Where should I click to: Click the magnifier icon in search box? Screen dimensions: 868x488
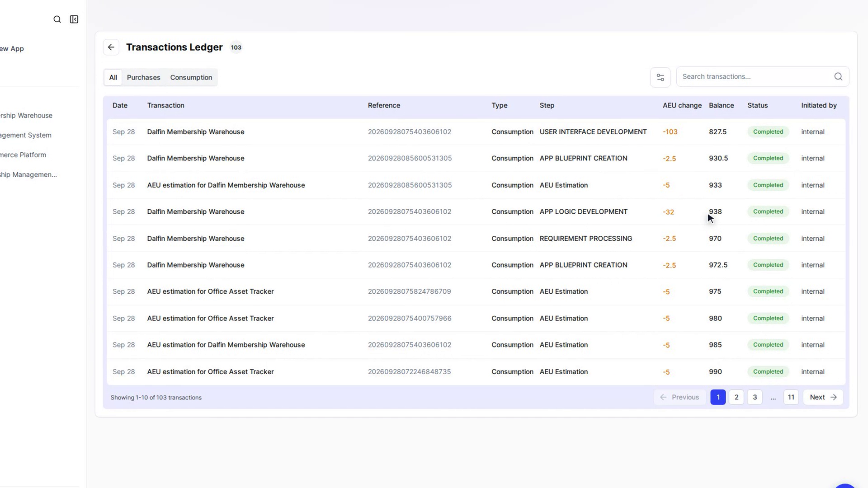click(838, 77)
